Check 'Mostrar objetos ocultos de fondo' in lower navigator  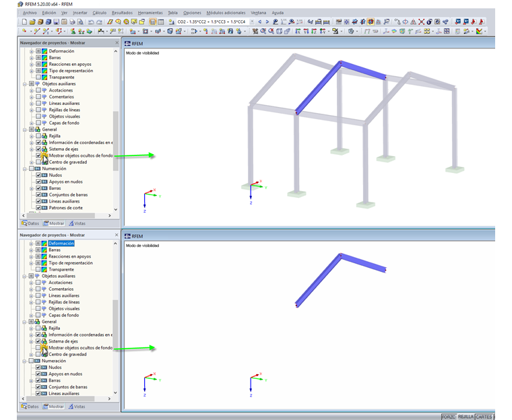(x=38, y=348)
